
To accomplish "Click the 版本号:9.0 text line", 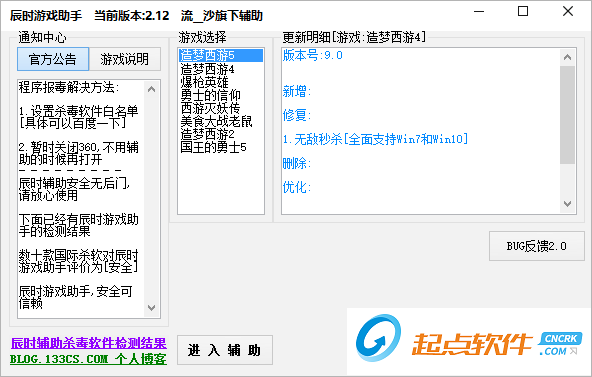I will 313,55.
